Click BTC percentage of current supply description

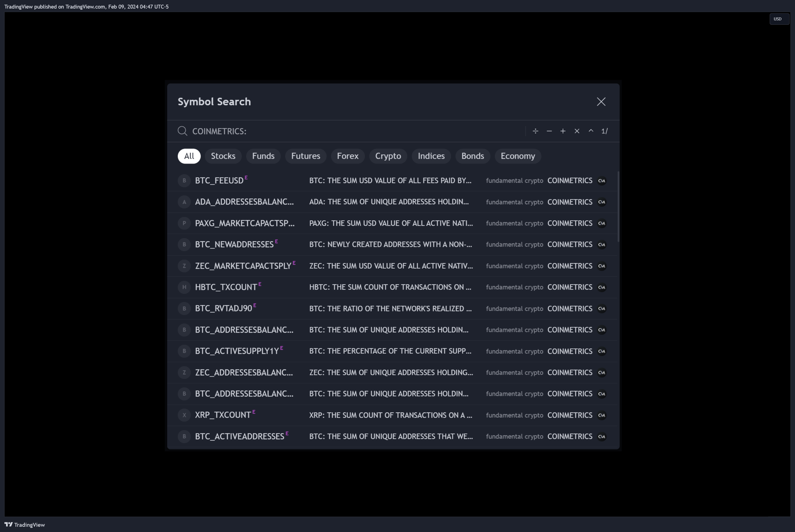click(x=390, y=351)
